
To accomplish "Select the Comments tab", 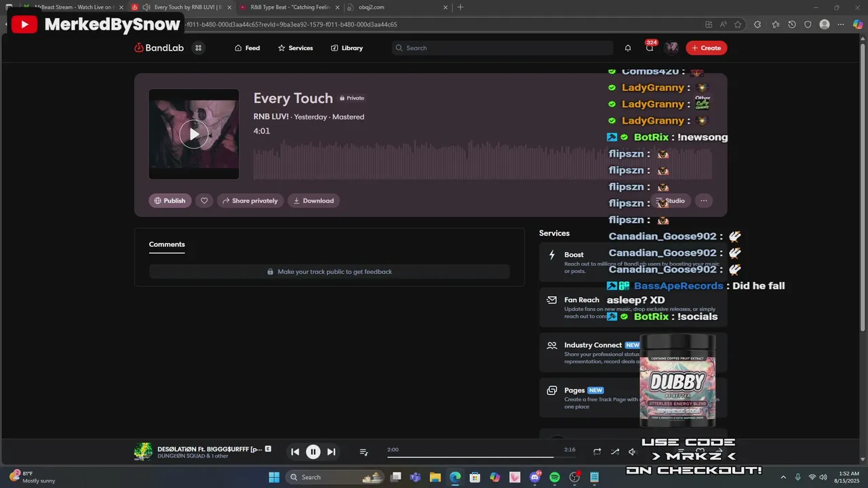I will pos(167,245).
